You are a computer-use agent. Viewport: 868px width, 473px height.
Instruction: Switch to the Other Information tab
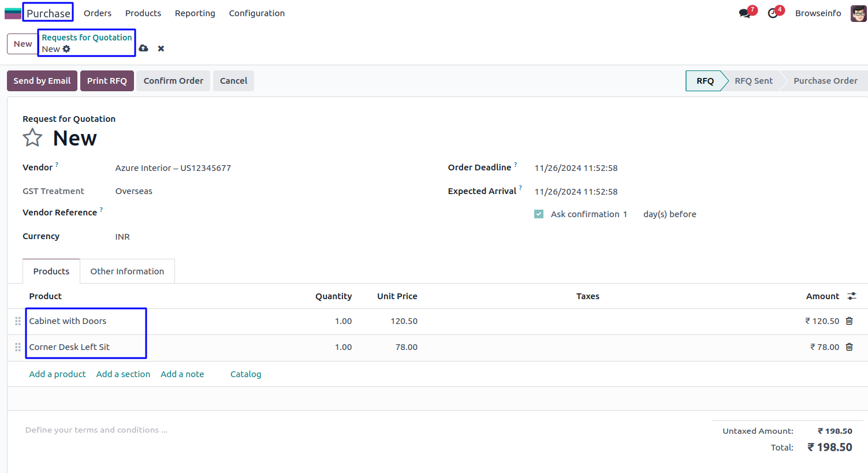127,271
